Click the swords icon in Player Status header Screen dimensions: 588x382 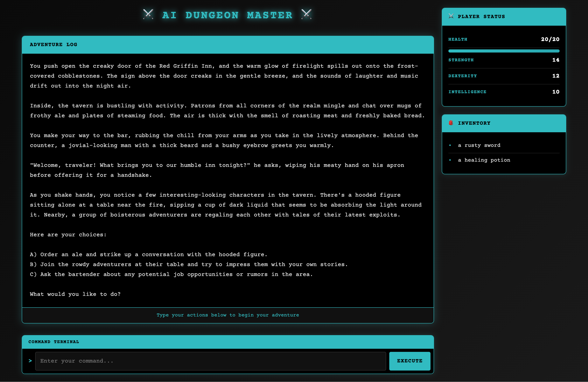[451, 16]
